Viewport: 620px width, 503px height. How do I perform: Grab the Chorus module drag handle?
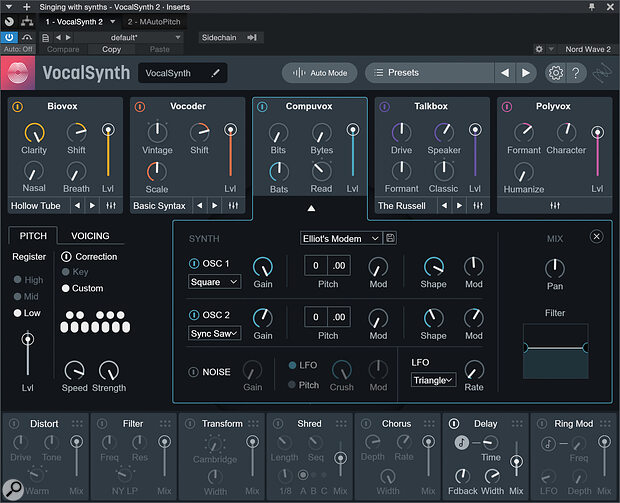point(429,424)
